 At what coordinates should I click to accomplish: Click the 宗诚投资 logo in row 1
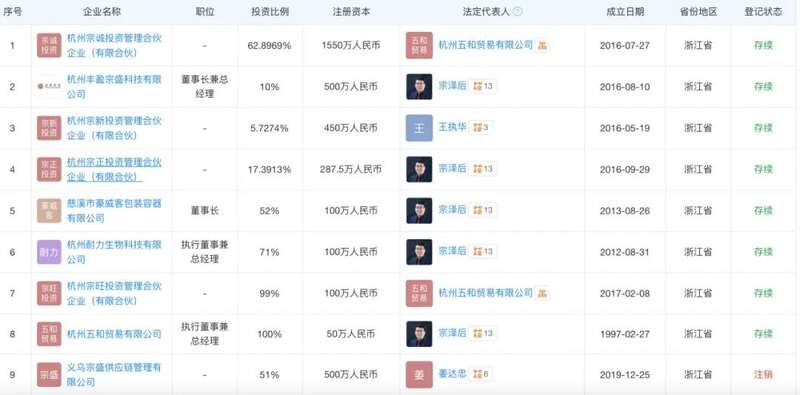coord(49,45)
